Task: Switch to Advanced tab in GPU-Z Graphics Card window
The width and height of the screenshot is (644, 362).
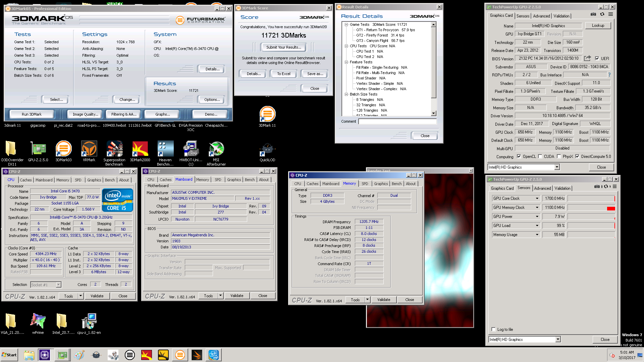Action: click(x=541, y=16)
